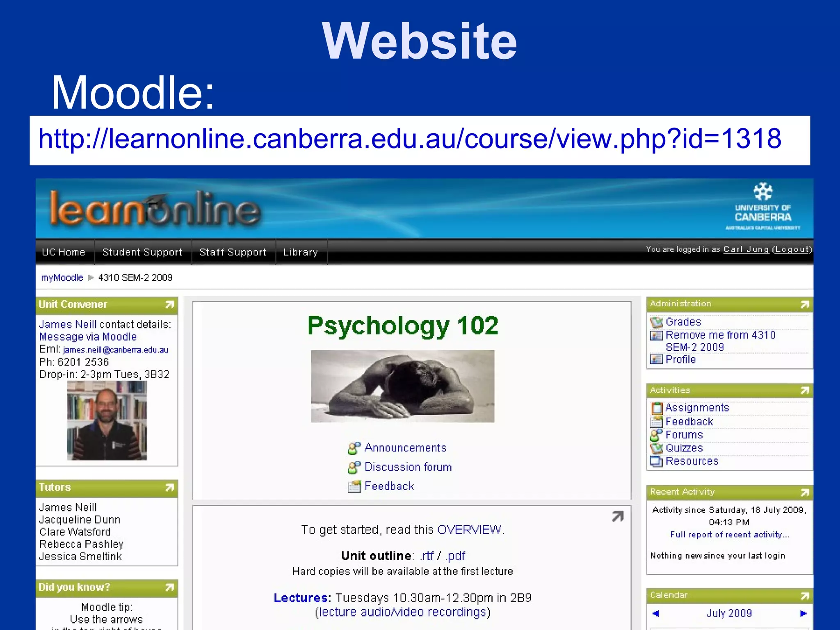Image resolution: width=840 pixels, height=630 pixels.
Task: Click james.neill@canberra.edu.au email link
Action: coord(116,350)
